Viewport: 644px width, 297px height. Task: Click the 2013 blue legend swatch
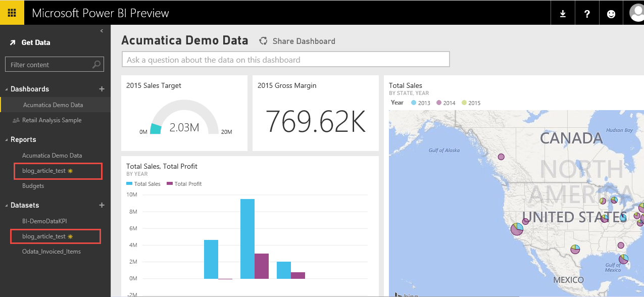coord(414,103)
